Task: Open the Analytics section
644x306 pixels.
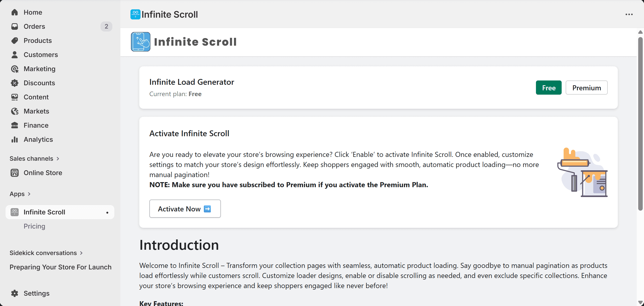Action: (38, 139)
